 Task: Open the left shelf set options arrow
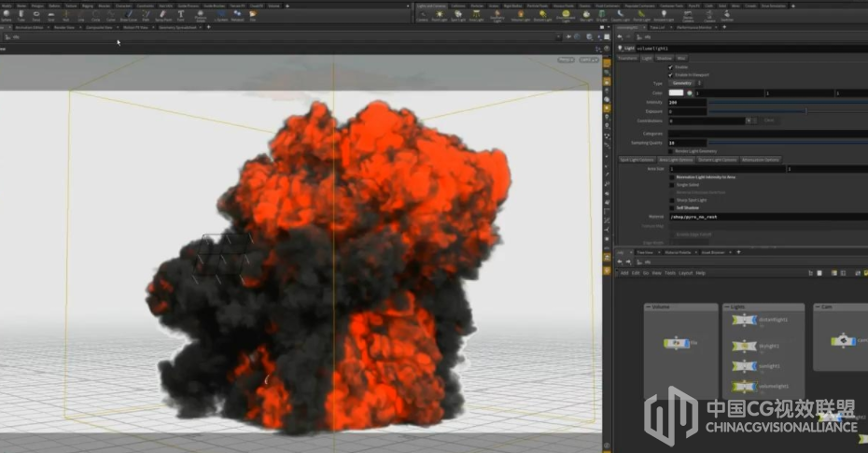[x=408, y=6]
